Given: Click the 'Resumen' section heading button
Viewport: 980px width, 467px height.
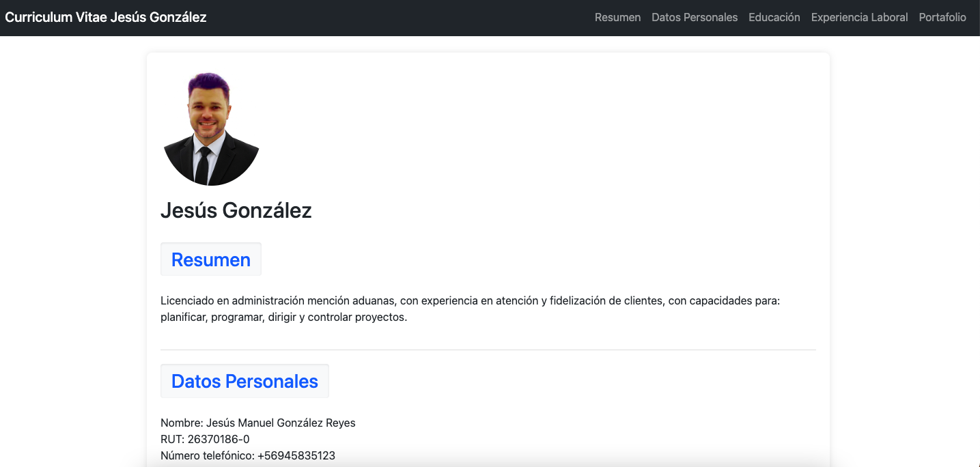Looking at the screenshot, I should coord(210,259).
